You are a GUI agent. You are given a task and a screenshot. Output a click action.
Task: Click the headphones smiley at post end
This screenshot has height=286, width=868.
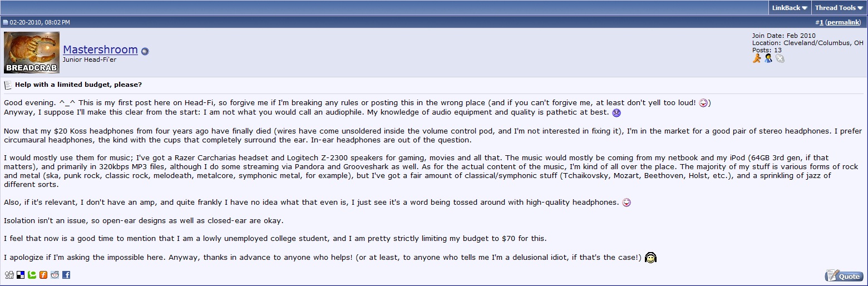(x=650, y=258)
